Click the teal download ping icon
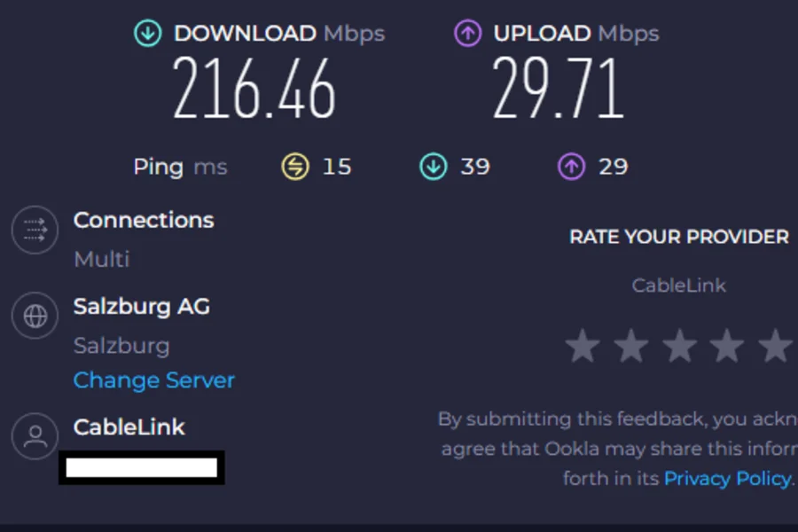 click(433, 166)
